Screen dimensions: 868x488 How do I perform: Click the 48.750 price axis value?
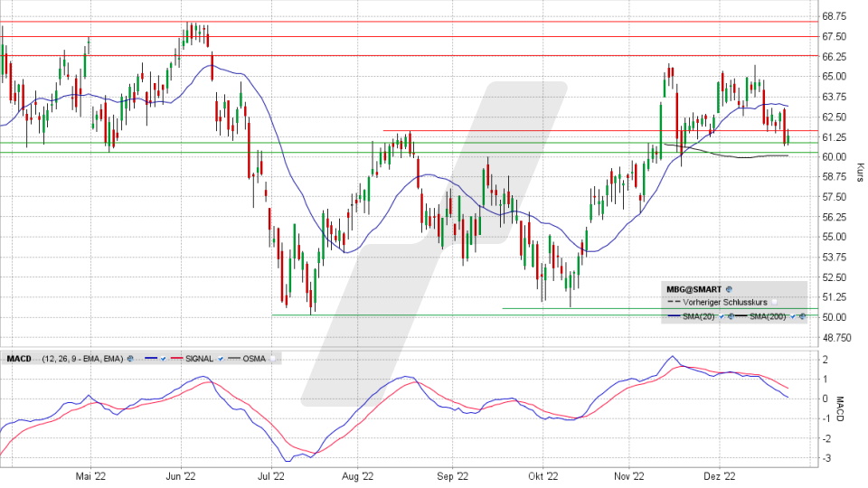(836, 337)
